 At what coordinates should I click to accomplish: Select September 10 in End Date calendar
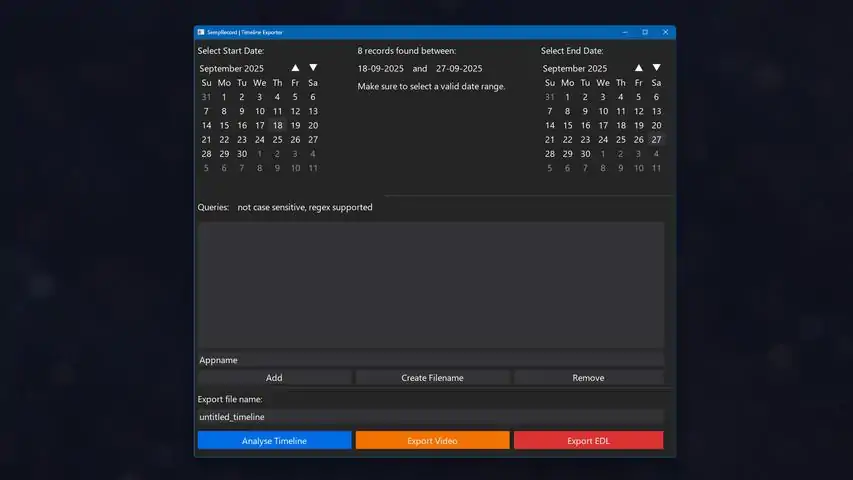pos(603,111)
